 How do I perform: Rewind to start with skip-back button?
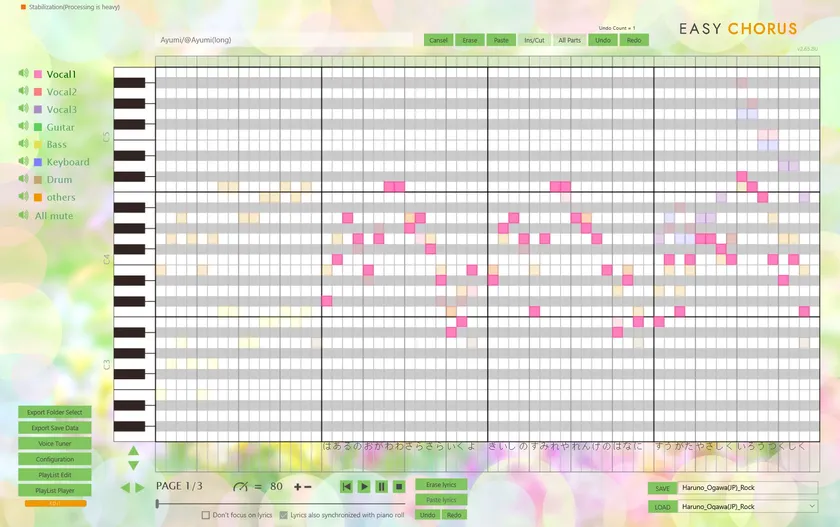coord(346,486)
